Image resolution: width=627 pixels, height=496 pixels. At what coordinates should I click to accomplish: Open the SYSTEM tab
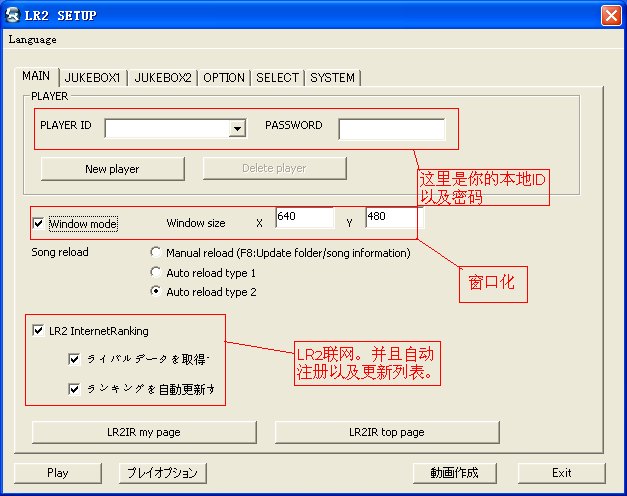(333, 78)
